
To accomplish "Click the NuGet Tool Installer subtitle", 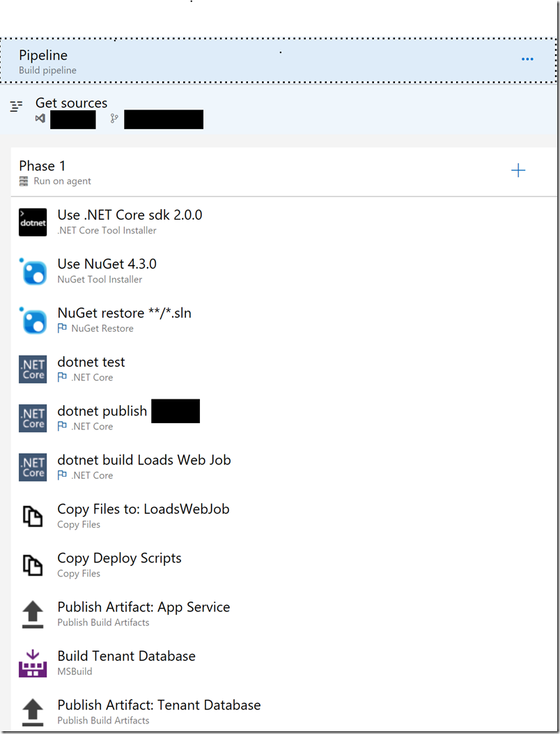I will pos(100,280).
